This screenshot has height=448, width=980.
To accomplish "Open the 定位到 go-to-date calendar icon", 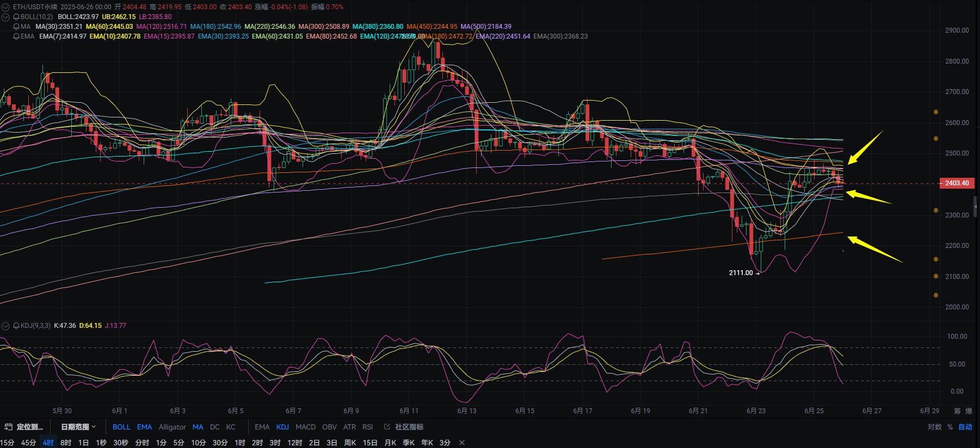I will pyautogui.click(x=8, y=427).
